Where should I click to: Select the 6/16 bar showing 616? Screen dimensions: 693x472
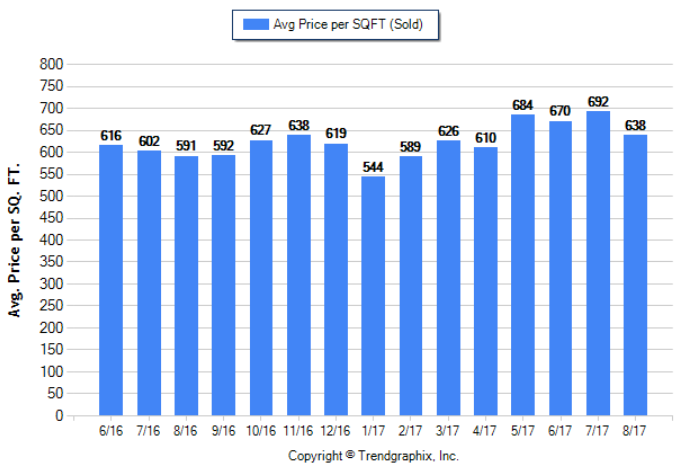click(x=111, y=280)
